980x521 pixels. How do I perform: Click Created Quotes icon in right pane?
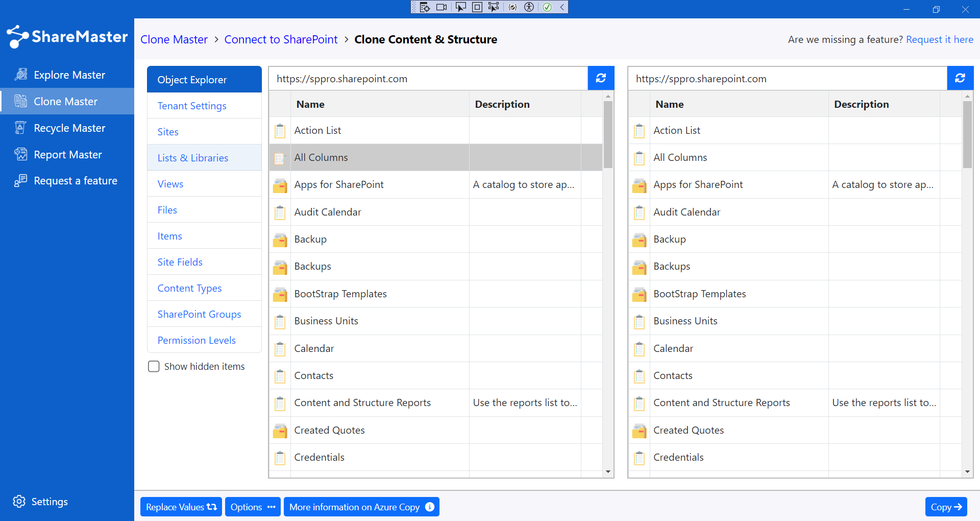tap(639, 431)
